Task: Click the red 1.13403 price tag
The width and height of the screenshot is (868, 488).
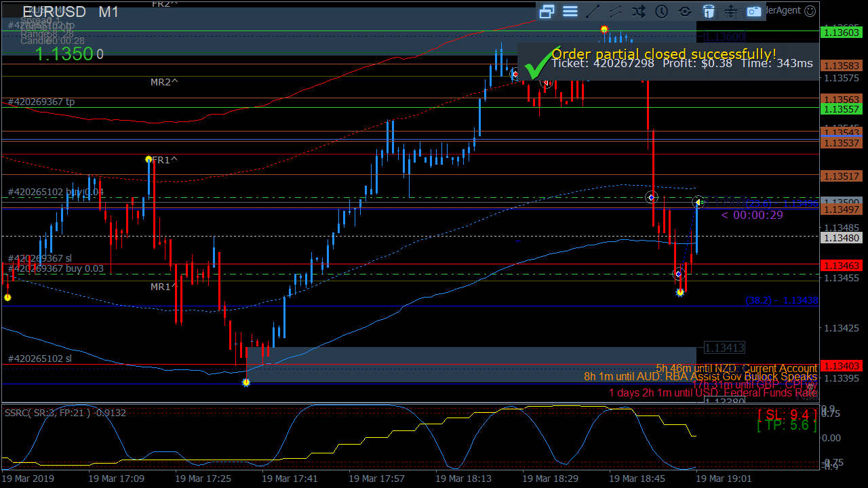Action: point(841,365)
